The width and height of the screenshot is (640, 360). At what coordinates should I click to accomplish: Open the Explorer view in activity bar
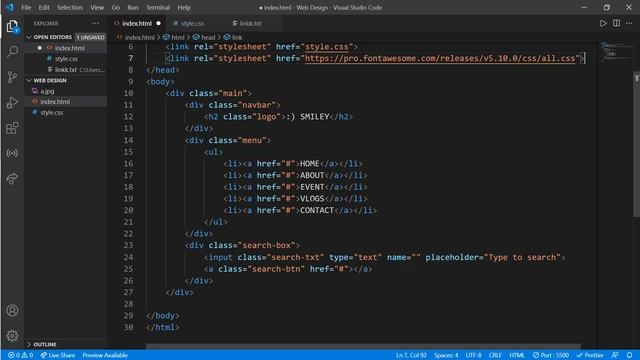pyautogui.click(x=12, y=27)
